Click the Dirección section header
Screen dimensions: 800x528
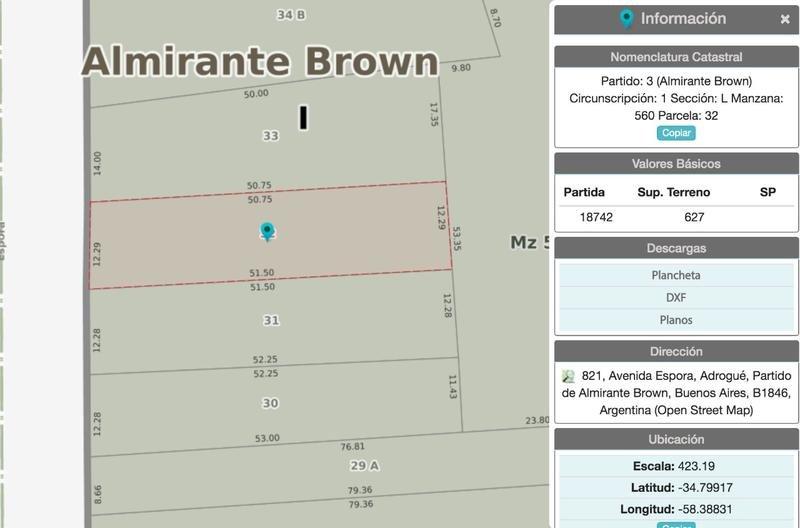click(676, 352)
